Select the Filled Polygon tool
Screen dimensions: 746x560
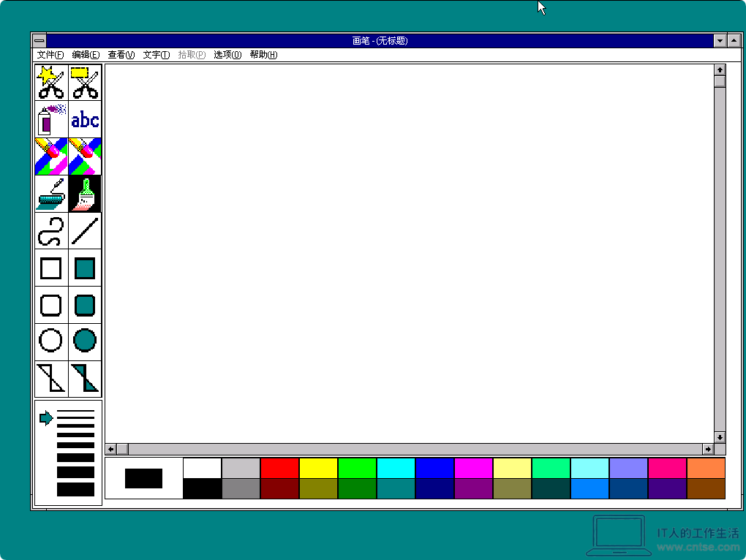[85, 379]
